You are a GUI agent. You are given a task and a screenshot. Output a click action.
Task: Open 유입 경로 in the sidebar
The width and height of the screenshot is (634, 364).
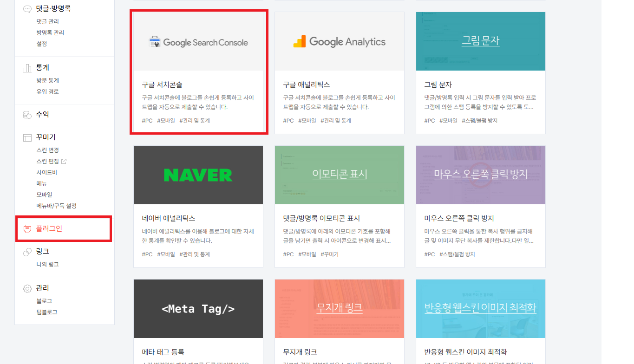48,91
